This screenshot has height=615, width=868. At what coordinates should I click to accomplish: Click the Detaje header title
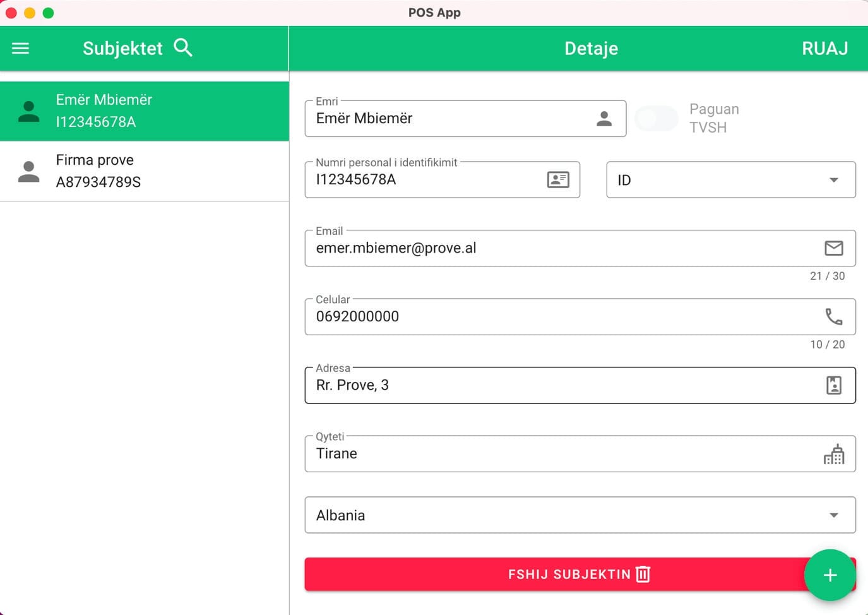[591, 49]
